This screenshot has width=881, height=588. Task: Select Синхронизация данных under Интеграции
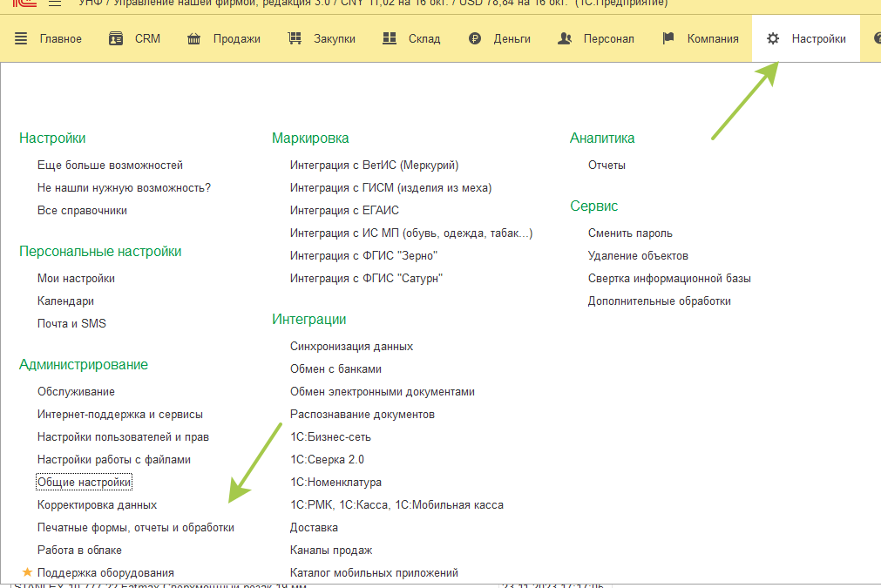pos(351,346)
